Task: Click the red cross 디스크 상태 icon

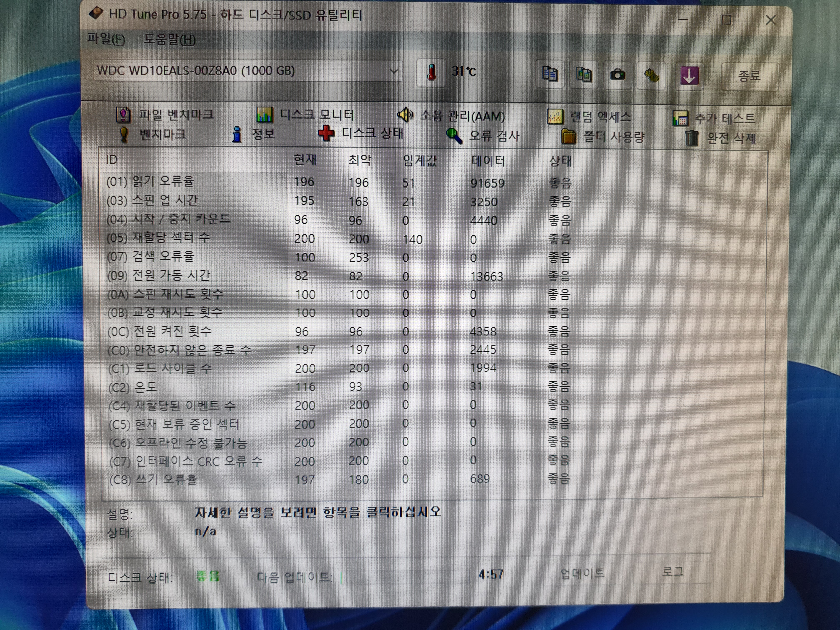Action: click(x=326, y=133)
